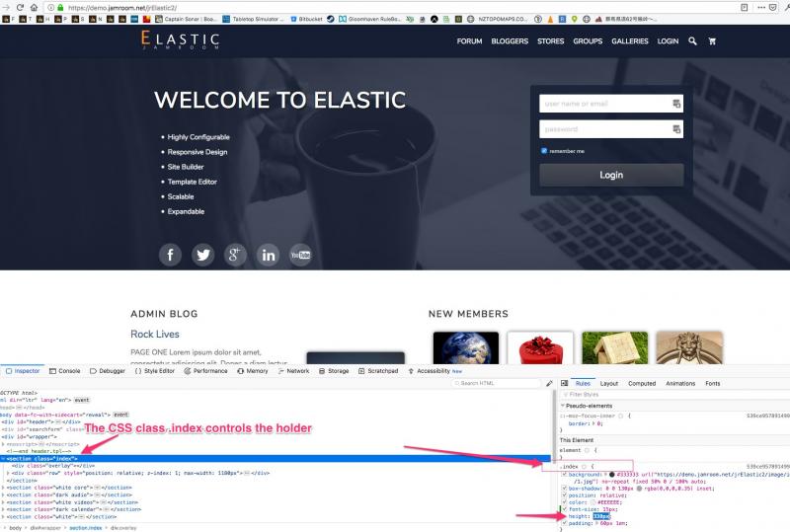Click the Earth new-member thumbnail

[466, 347]
